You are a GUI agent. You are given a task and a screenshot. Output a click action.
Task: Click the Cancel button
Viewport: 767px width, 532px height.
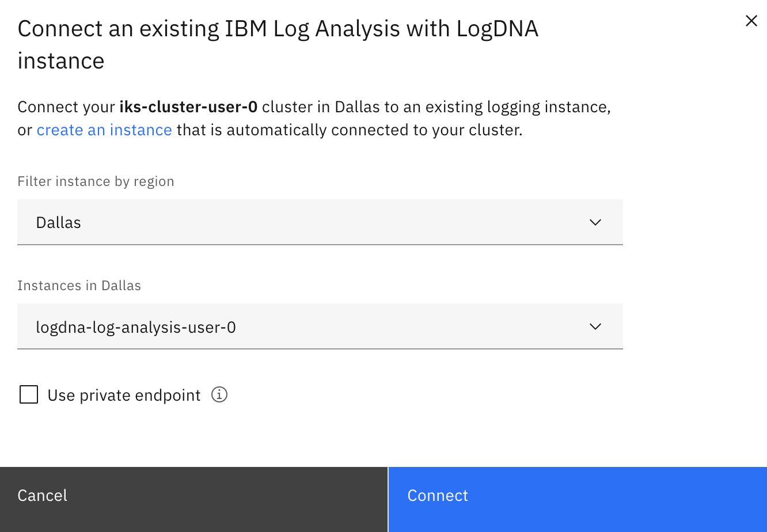(193, 499)
